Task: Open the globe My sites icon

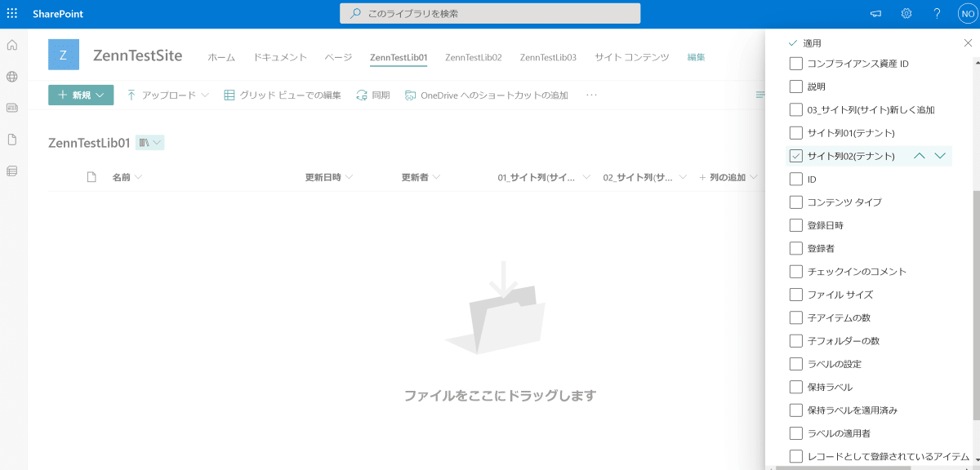Action: (12, 77)
